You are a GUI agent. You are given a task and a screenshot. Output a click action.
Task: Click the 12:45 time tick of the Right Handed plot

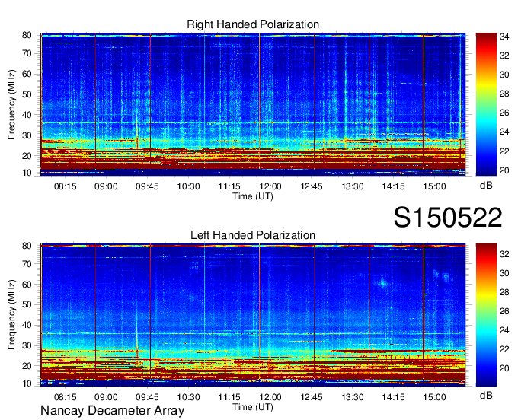coord(312,186)
